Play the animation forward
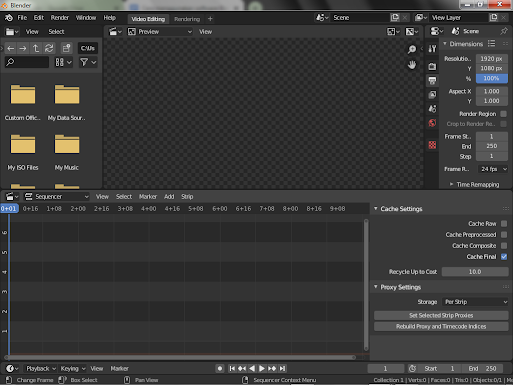Viewport: 513px width, 385px height. (262, 368)
